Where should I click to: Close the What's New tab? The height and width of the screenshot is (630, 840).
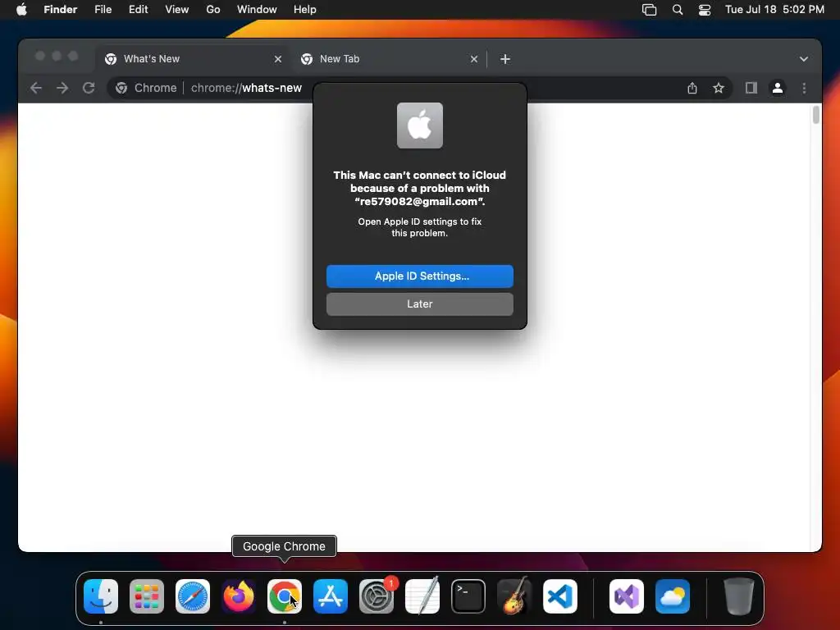(x=277, y=59)
